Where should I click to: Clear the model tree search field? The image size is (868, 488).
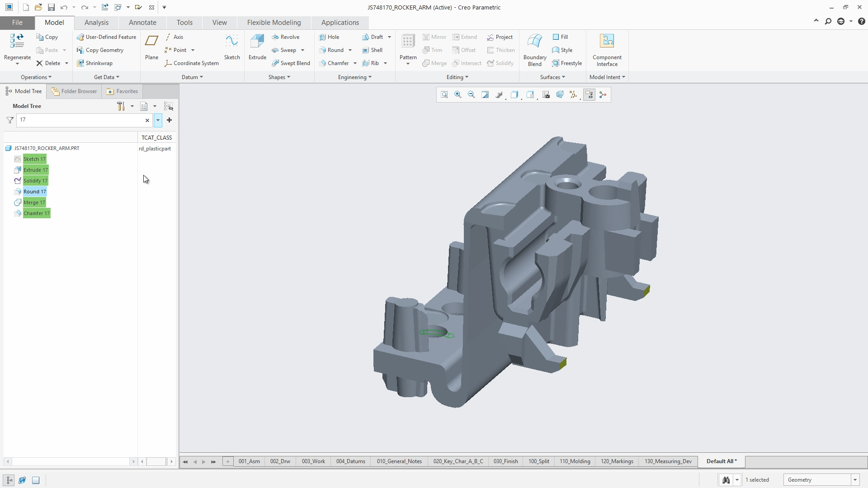click(147, 120)
